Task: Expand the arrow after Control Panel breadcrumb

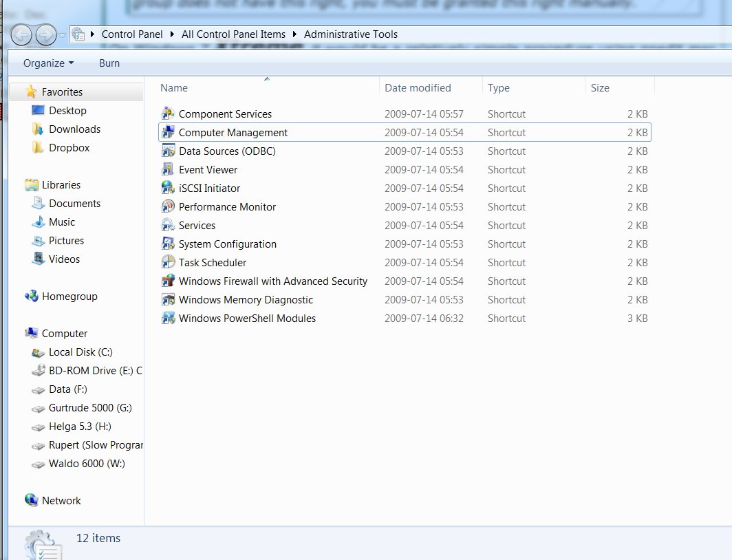Action: [x=172, y=34]
